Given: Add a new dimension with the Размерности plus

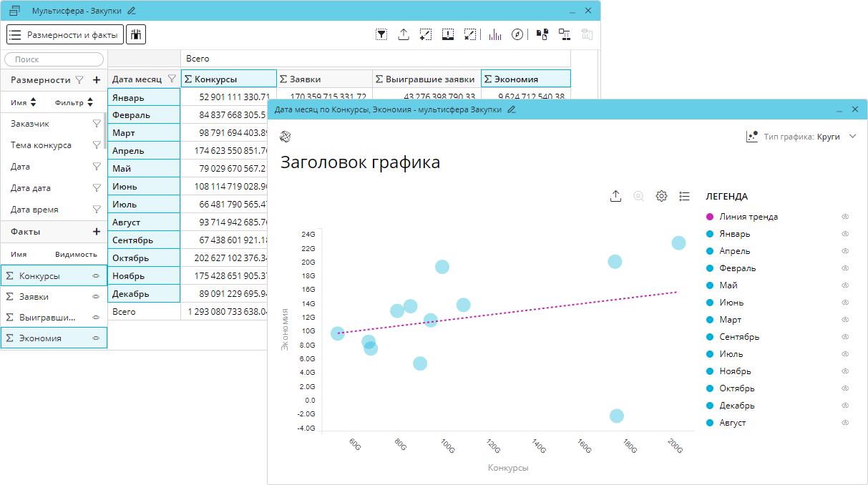Looking at the screenshot, I should pyautogui.click(x=97, y=80).
